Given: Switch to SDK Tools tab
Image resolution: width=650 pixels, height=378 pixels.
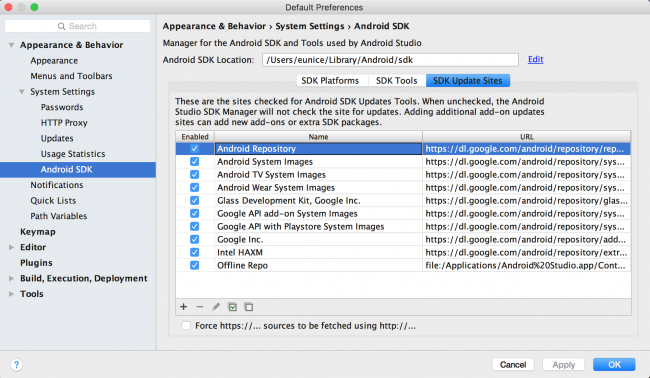Looking at the screenshot, I should pos(397,80).
